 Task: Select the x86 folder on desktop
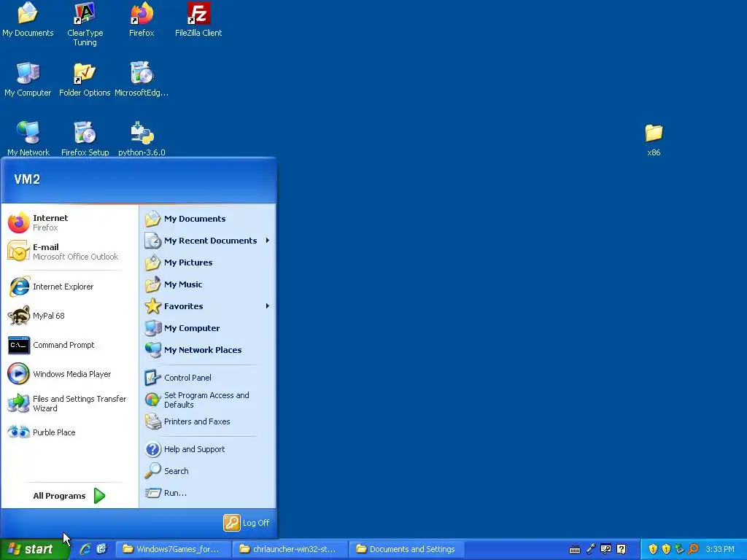654,140
